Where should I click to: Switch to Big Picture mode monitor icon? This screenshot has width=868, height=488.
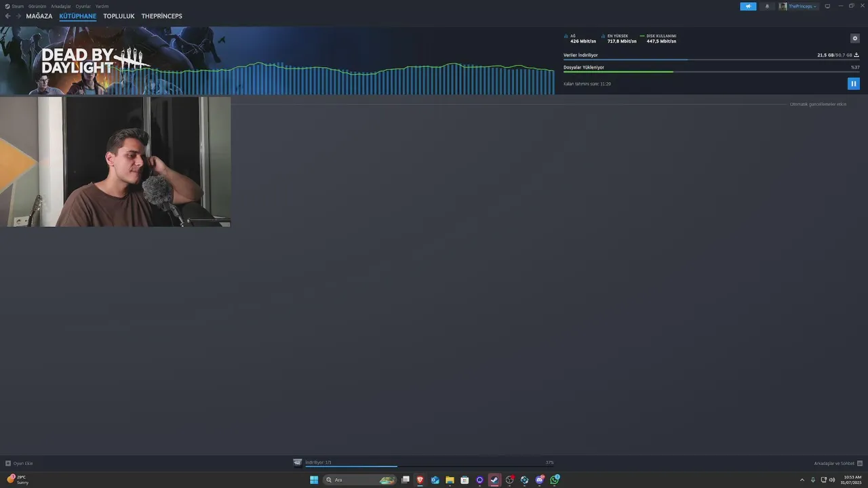(827, 6)
